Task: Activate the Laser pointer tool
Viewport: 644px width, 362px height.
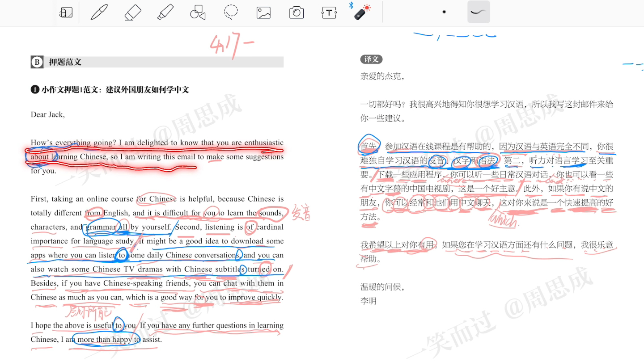Action: tap(362, 13)
